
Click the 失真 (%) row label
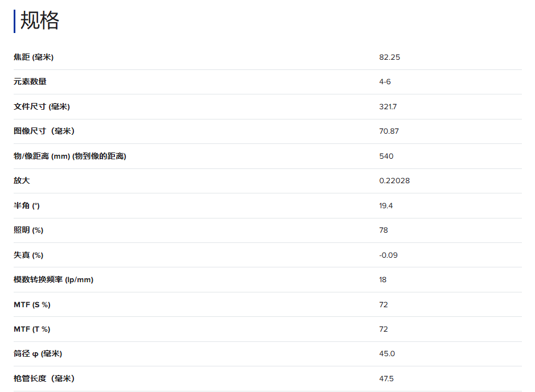tap(28, 255)
